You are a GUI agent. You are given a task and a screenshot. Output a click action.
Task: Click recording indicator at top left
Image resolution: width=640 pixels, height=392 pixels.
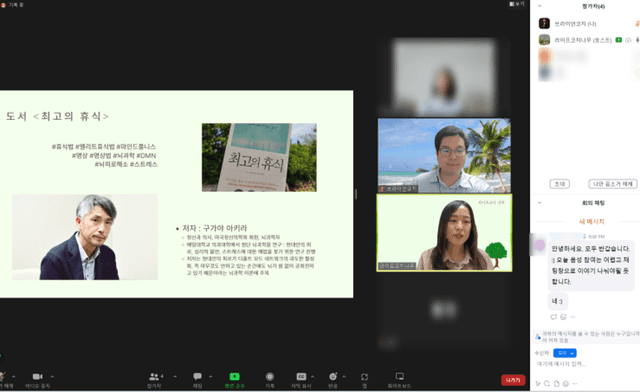pos(12,5)
